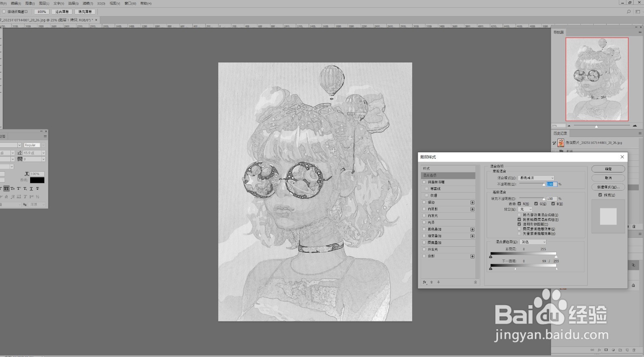Toggle Subscript in Character panel

click(25, 189)
